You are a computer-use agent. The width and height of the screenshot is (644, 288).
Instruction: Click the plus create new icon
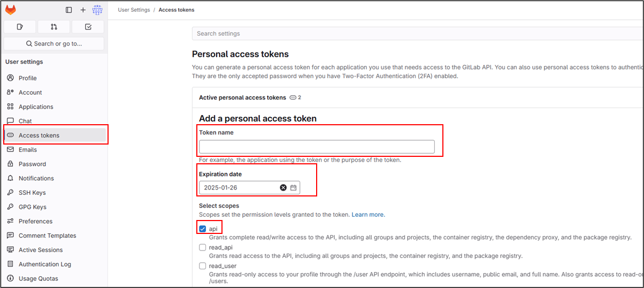coord(83,10)
